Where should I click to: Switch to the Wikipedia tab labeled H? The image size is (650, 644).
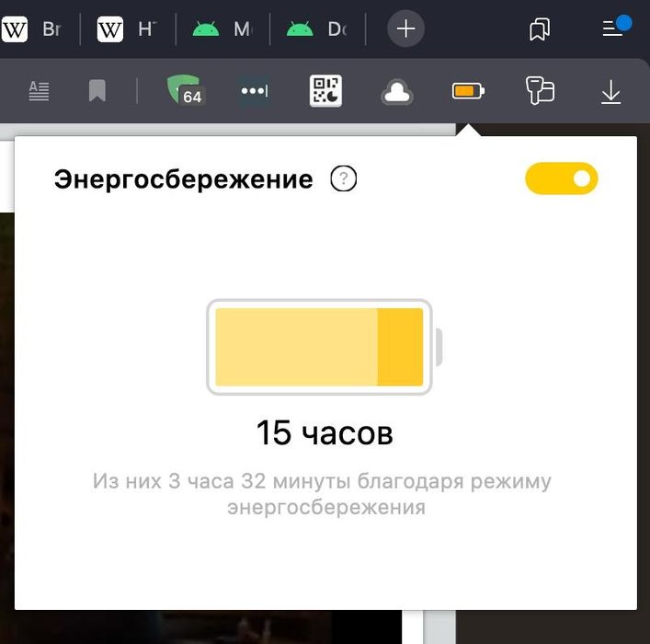128,29
